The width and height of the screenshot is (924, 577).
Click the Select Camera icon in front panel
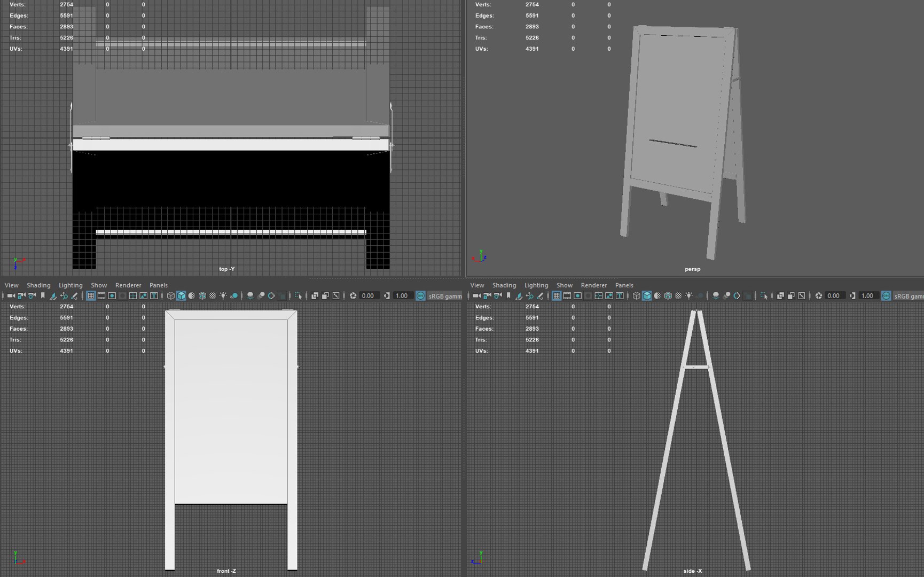[x=11, y=295]
